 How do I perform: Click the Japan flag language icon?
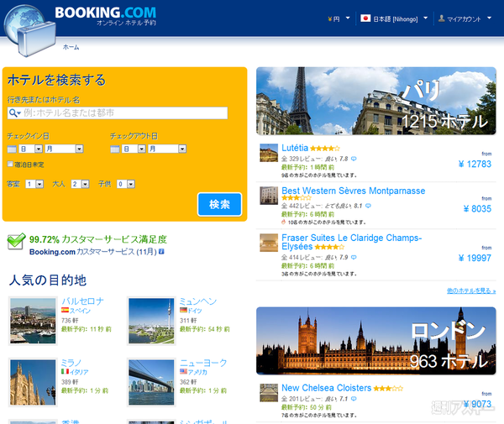pyautogui.click(x=365, y=18)
